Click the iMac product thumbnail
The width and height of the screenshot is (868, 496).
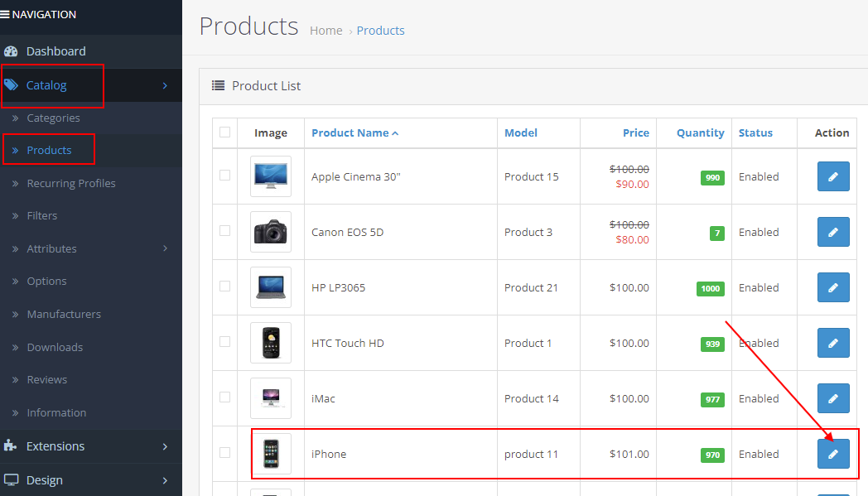tap(271, 398)
